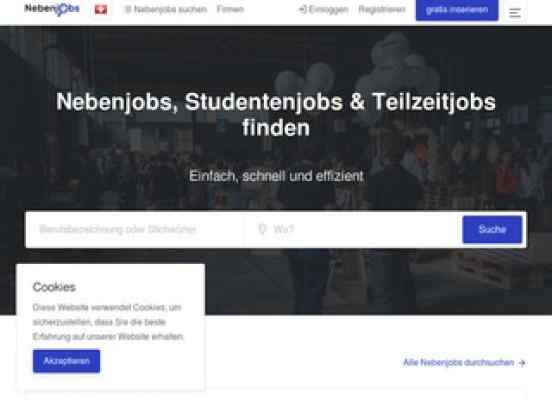Focus the Berufsbezeichnung oder Stichwörter search field
Screen dimensions: 552x400
coord(136,230)
